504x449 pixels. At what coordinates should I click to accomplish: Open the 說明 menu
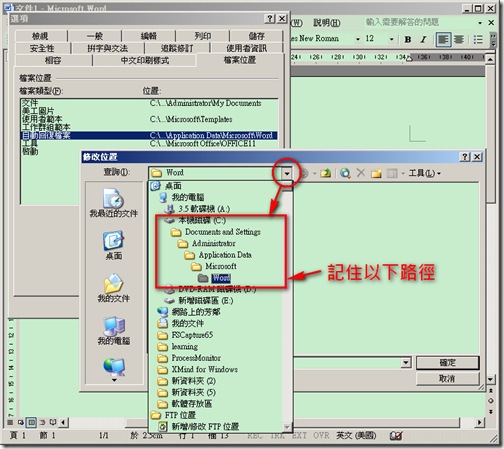(x=327, y=23)
